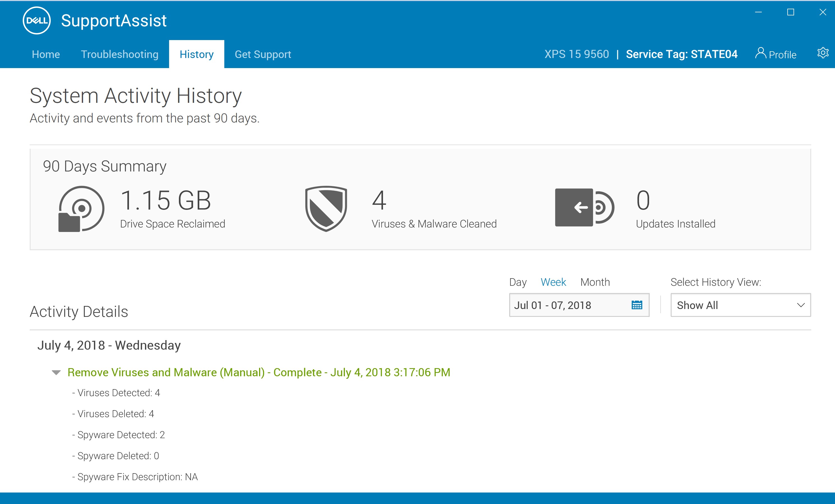The image size is (835, 504).
Task: Open the date picker calendar icon
Action: pos(637,305)
